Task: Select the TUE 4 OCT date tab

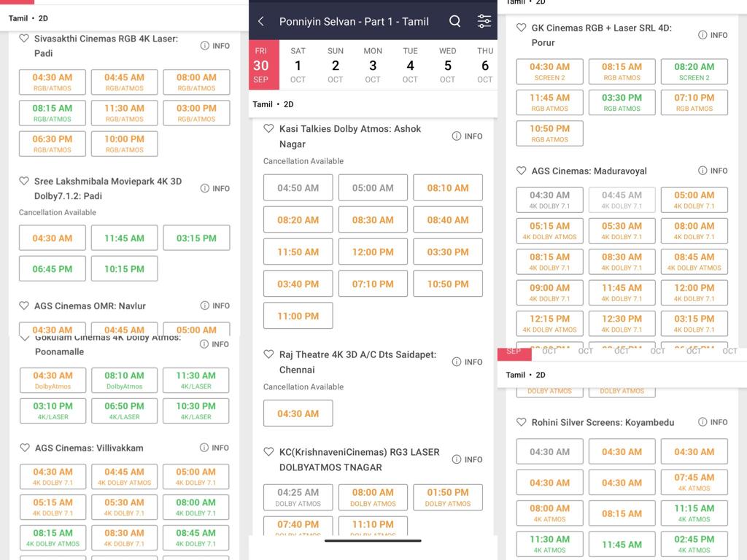Action: pos(410,65)
